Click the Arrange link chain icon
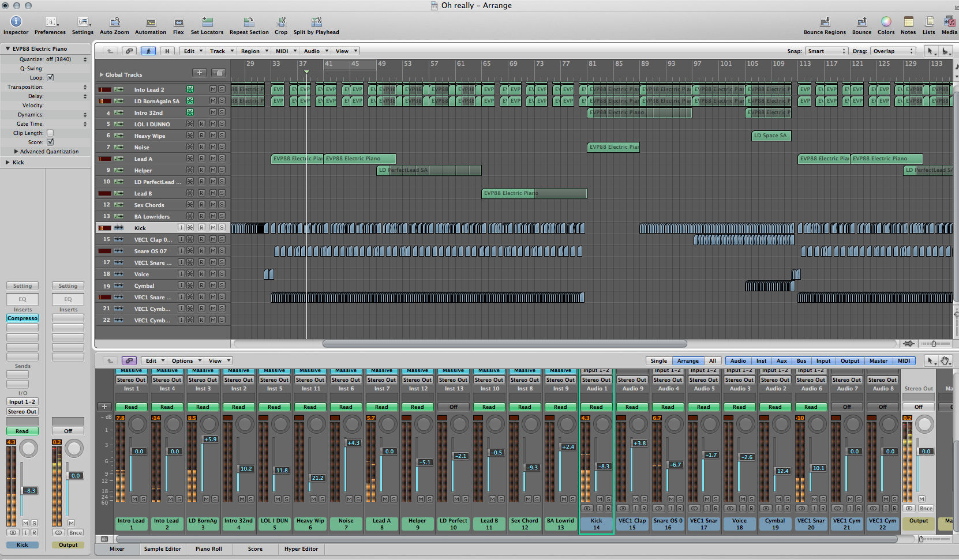The image size is (959, 560). click(129, 51)
